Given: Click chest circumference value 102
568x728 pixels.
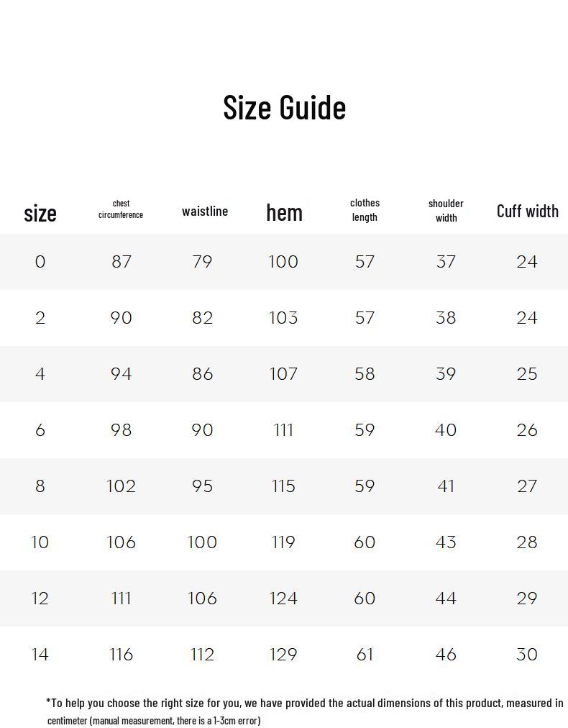Looking at the screenshot, I should 122,486.
